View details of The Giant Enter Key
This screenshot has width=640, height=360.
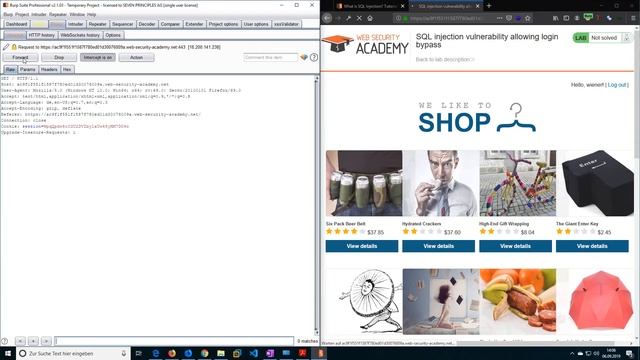[x=592, y=246]
